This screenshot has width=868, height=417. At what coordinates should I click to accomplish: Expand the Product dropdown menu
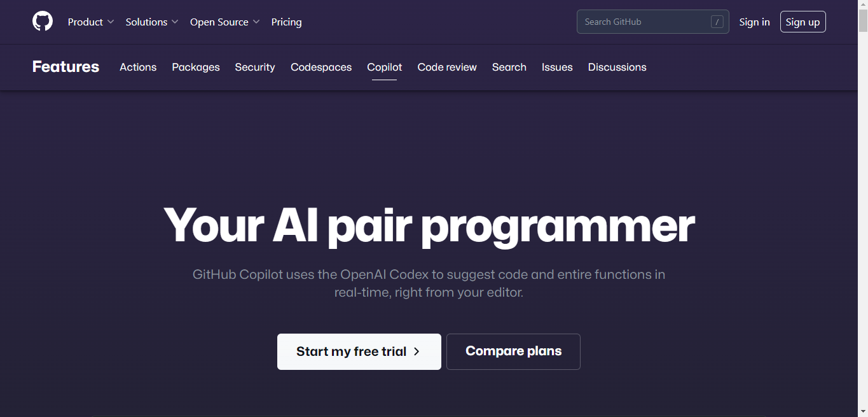91,22
